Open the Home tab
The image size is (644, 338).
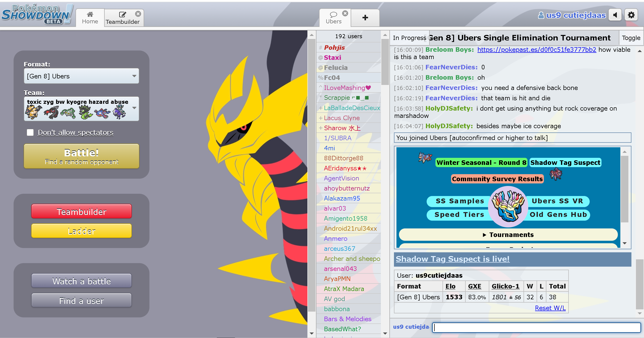tap(90, 18)
